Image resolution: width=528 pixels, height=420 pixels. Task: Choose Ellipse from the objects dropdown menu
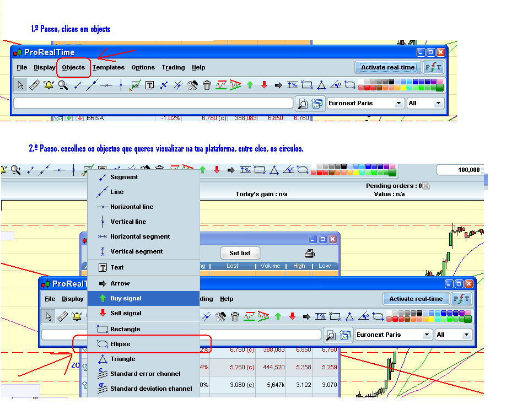point(143,344)
